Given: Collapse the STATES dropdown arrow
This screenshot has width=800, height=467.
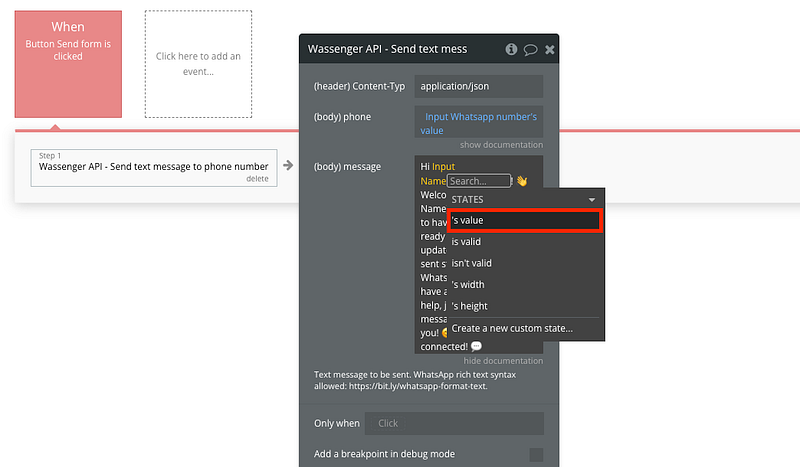Looking at the screenshot, I should click(x=592, y=200).
